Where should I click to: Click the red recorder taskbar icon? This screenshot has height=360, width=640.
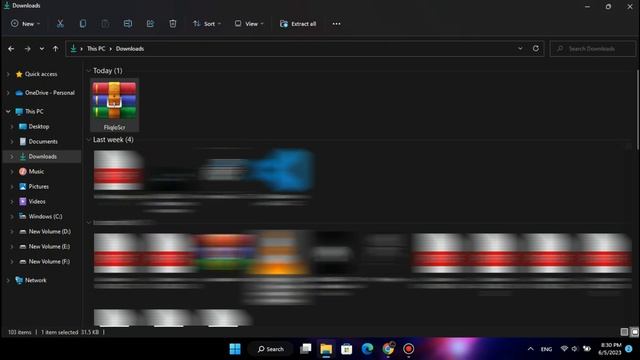coord(409,349)
